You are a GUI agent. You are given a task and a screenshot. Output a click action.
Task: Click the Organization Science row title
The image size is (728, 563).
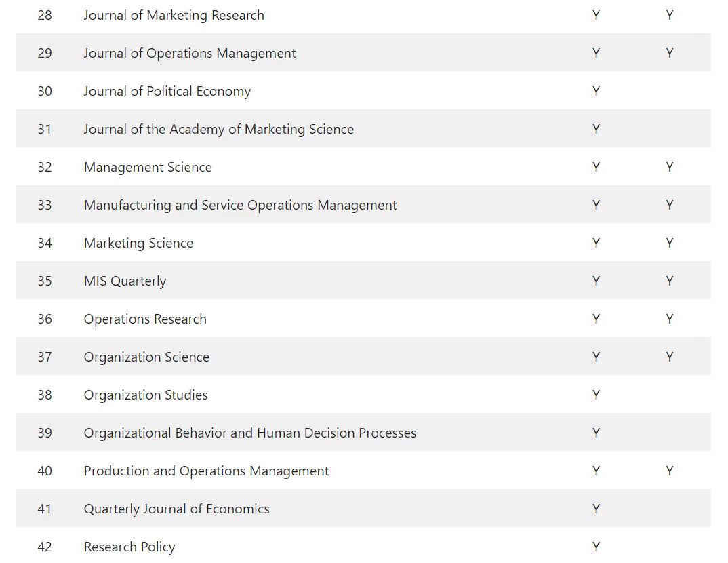click(146, 357)
